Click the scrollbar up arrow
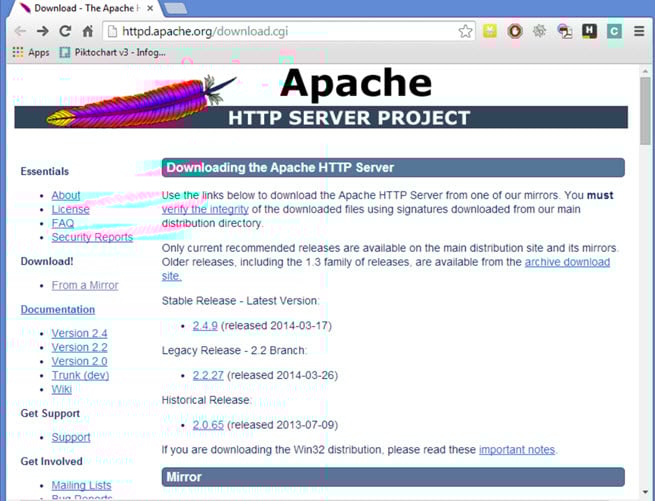The height and width of the screenshot is (501, 655). [645, 70]
